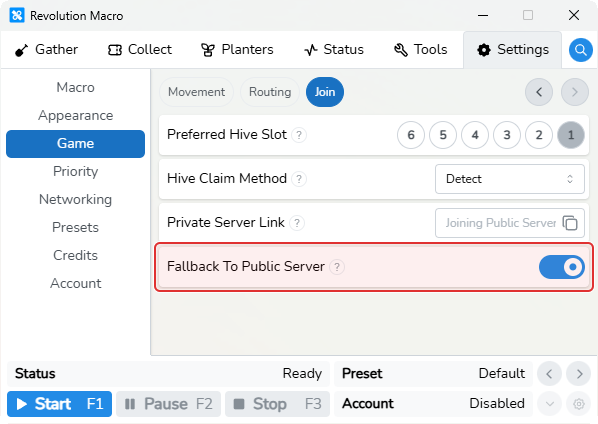Open the Gather tab
Image resolution: width=598 pixels, height=424 pixels.
(x=47, y=50)
